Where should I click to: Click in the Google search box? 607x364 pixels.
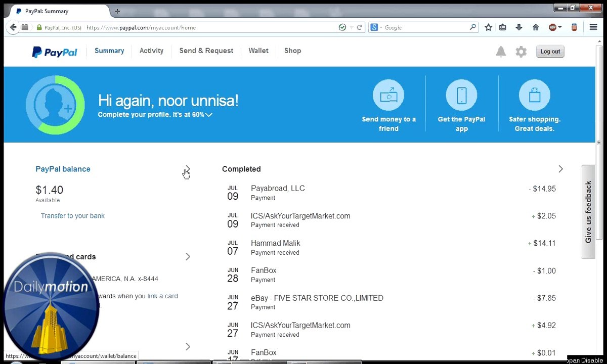426,27
